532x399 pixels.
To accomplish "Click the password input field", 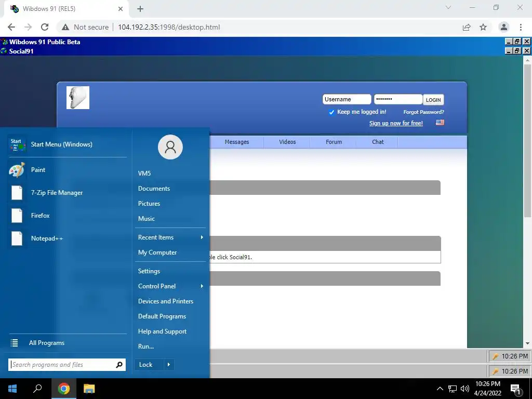I will [398, 99].
